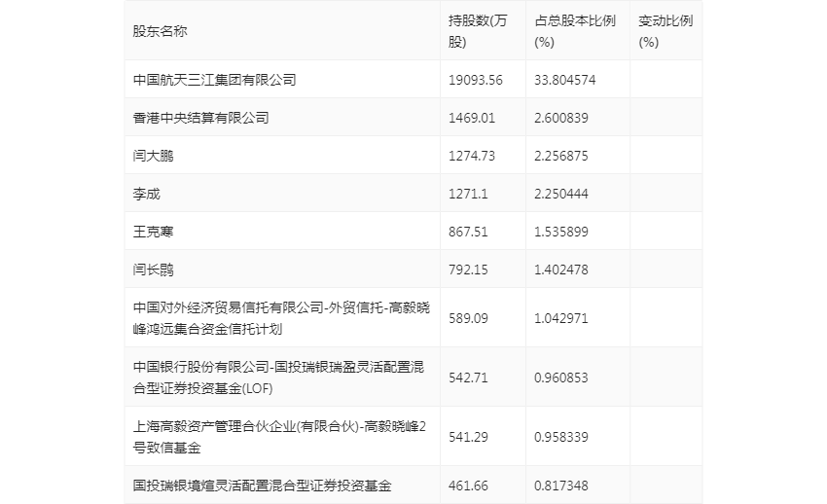Screen dimensions: 827x504
Task: Select shareholder 国投瑞银境煊灵活配置混合型证券投资基金
Action: 262,485
